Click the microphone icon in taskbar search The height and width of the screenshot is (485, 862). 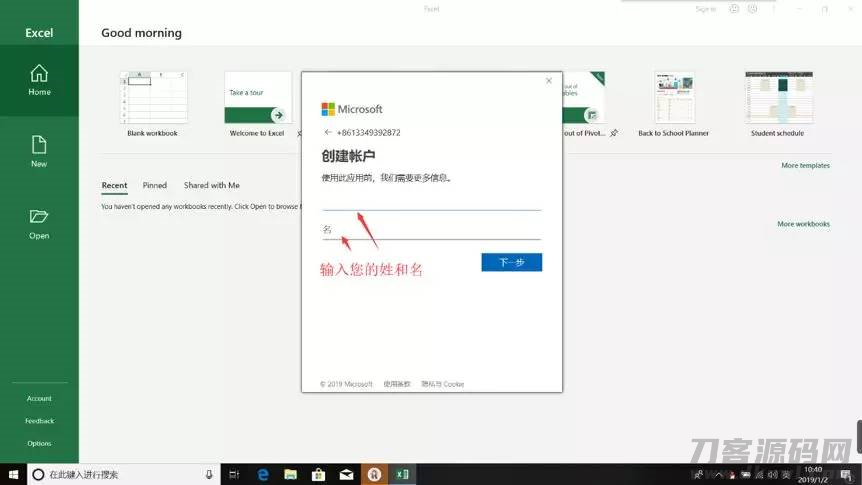[x=209, y=474]
